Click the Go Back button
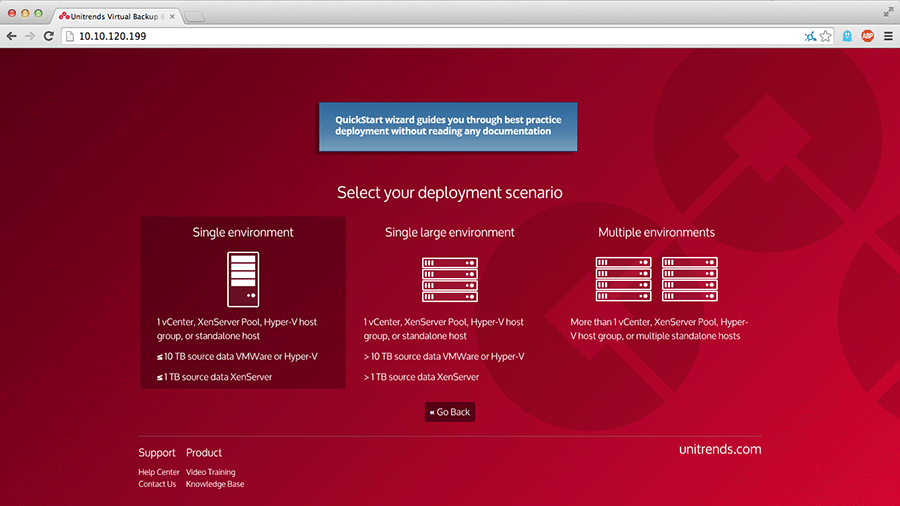900x506 pixels. click(x=449, y=412)
